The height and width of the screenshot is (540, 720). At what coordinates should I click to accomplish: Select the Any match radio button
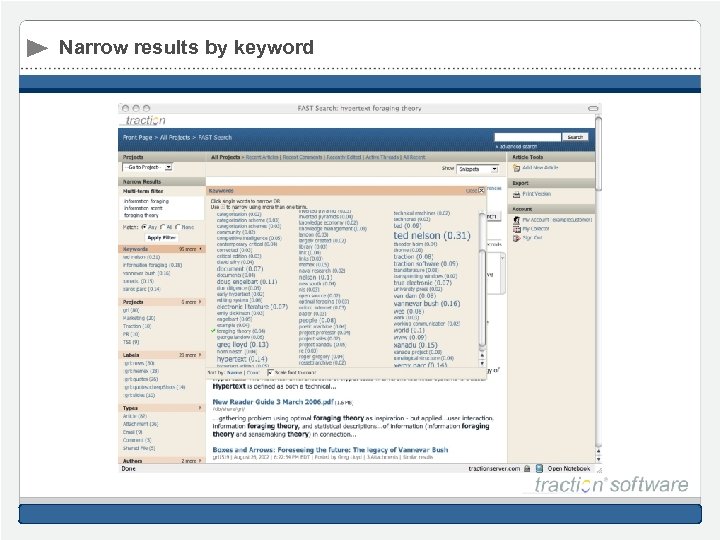[144, 227]
